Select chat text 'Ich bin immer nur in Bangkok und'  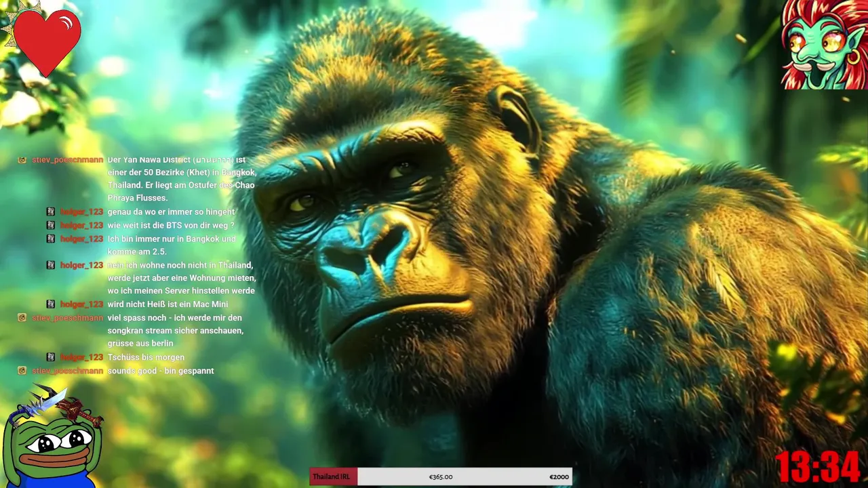[x=172, y=239]
